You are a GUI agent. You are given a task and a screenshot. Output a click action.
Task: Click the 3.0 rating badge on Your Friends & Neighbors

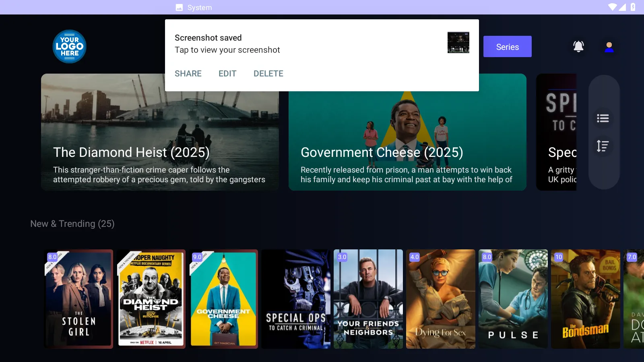pyautogui.click(x=342, y=257)
